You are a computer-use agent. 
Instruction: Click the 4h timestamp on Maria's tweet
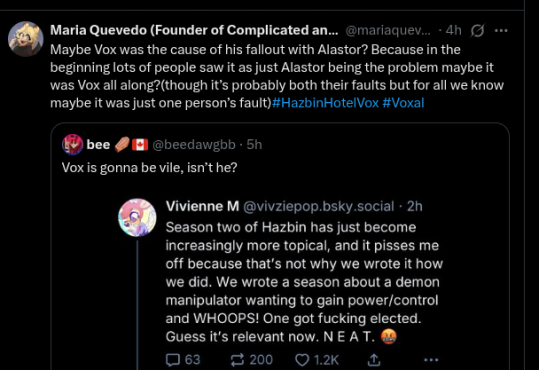tap(453, 30)
